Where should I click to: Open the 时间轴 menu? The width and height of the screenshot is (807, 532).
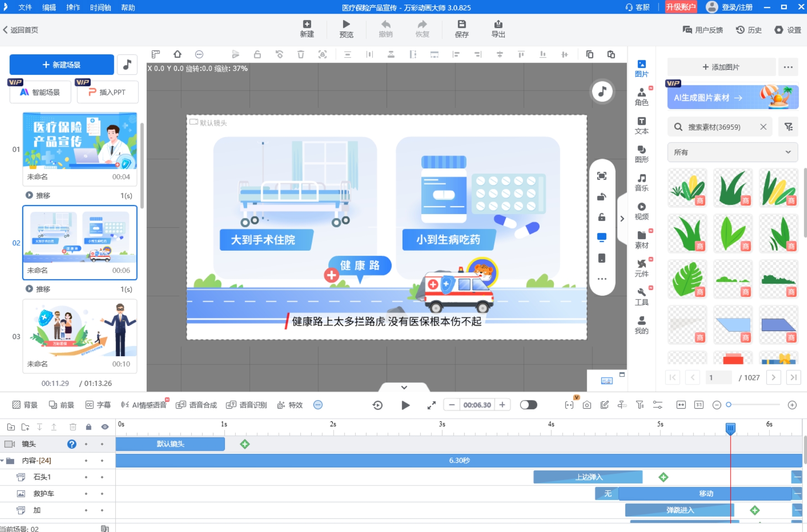(100, 7)
